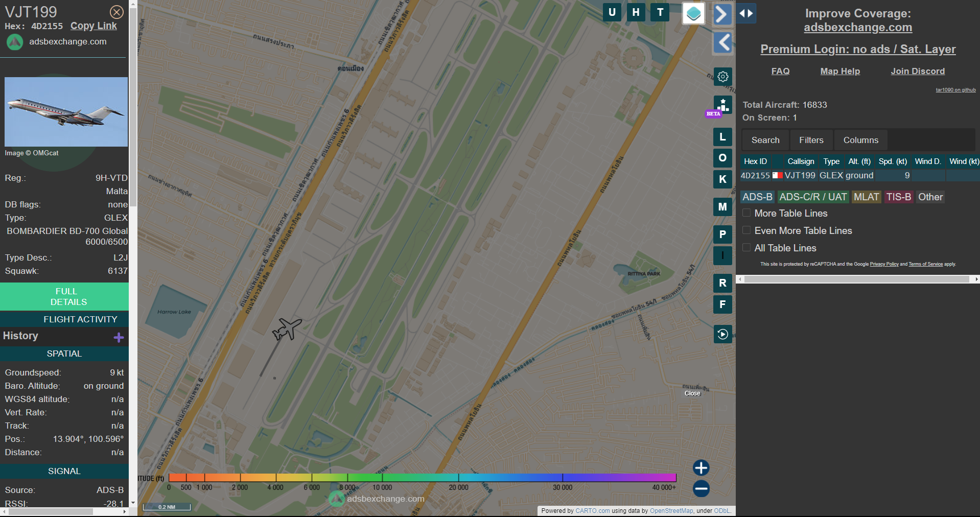980x517 pixels.
Task: Open tar1090 on github link
Action: coord(955,90)
